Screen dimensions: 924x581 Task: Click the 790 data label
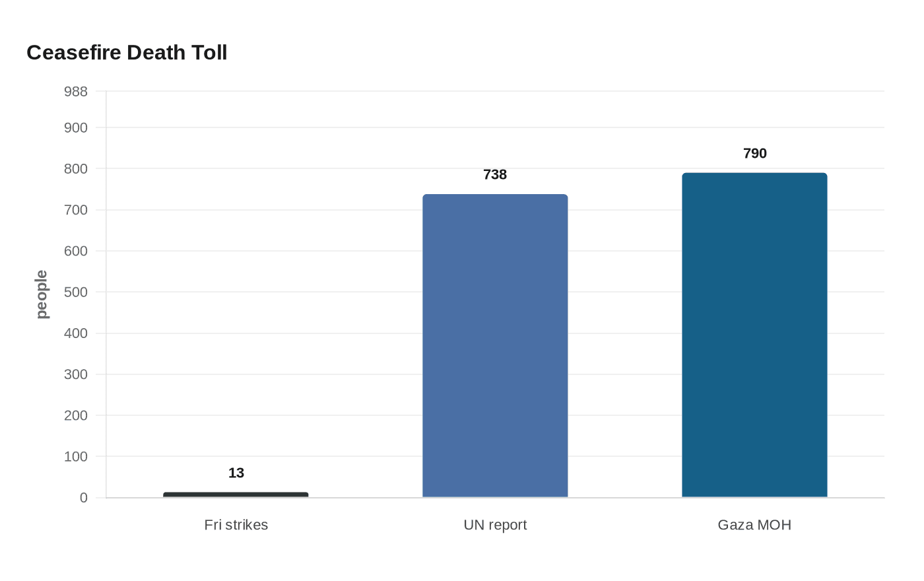click(x=755, y=153)
